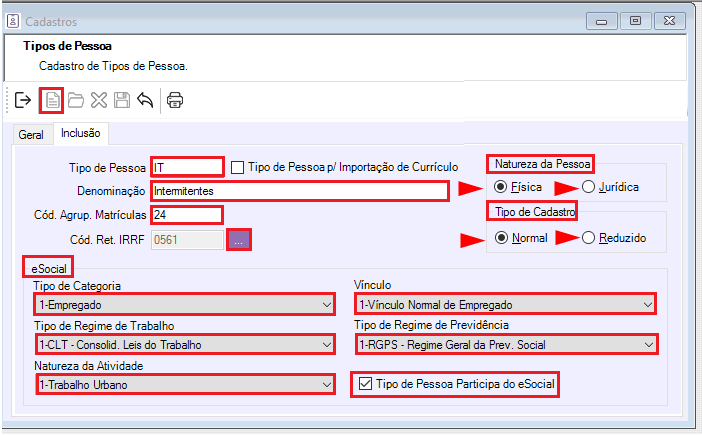Viewport: 702px width, 435px height.
Task: Select the Jurídica radio button
Action: 588,187
